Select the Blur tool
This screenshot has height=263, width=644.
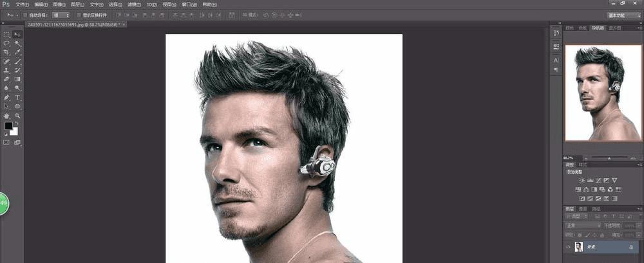coord(6,87)
